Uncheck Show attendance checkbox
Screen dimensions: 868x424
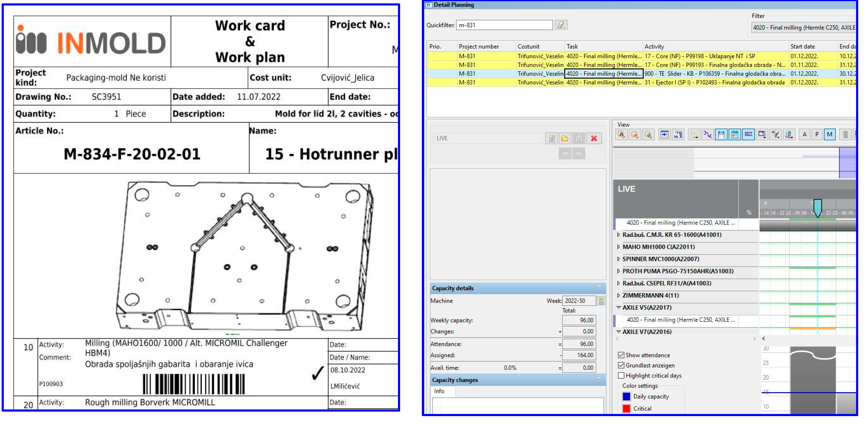pyautogui.click(x=621, y=355)
